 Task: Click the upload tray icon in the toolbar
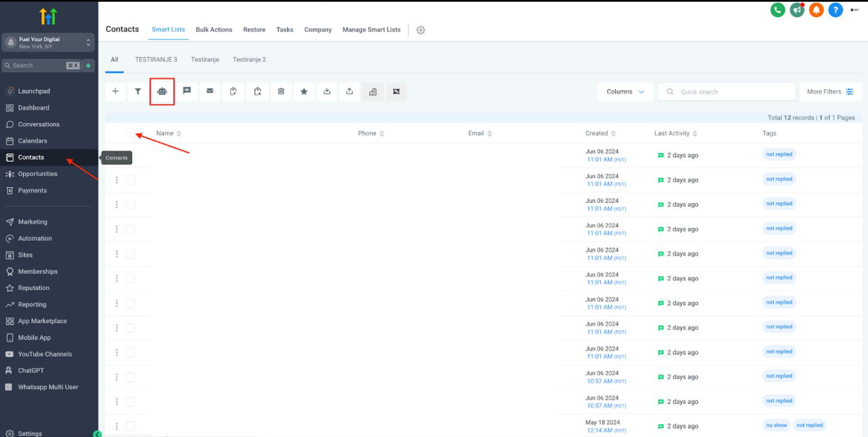(350, 91)
